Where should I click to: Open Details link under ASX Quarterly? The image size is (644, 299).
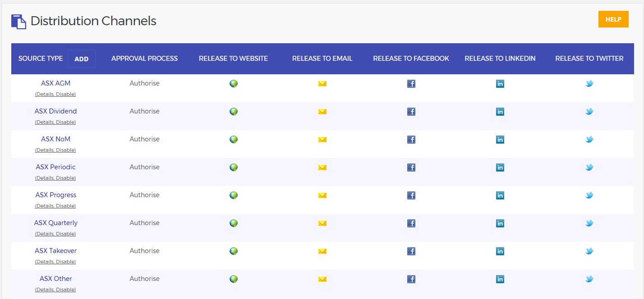click(45, 234)
